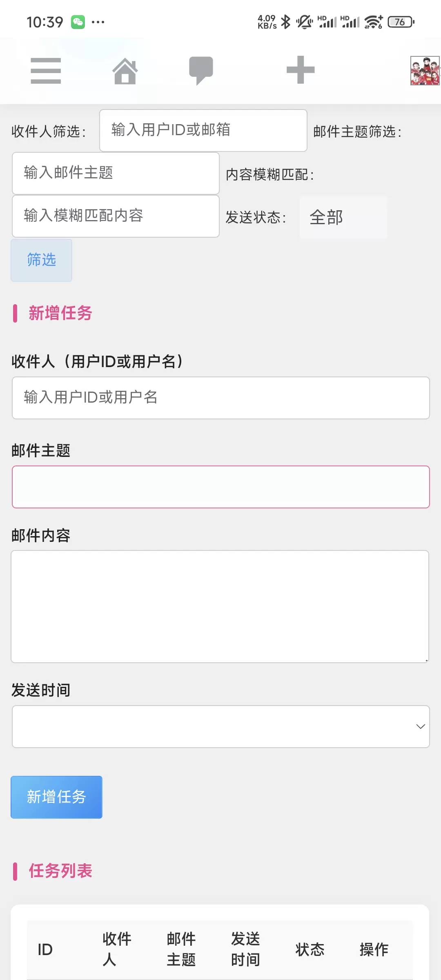The image size is (441, 980).
Task: Tap the battery indicator in status bar
Action: [401, 22]
